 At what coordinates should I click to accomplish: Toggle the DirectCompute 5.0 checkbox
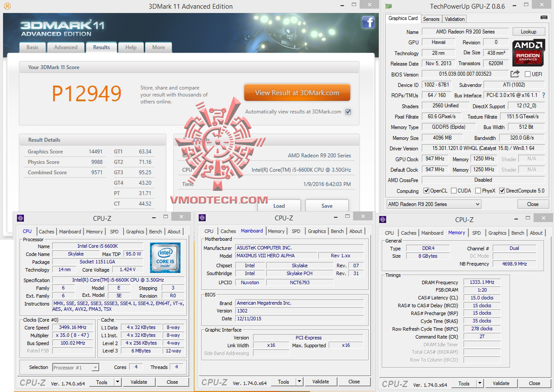(502, 191)
